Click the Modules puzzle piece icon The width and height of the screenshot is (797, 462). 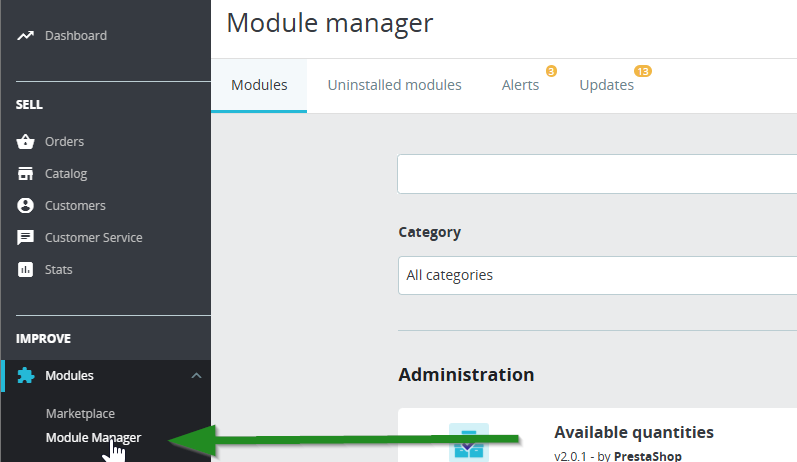click(26, 376)
